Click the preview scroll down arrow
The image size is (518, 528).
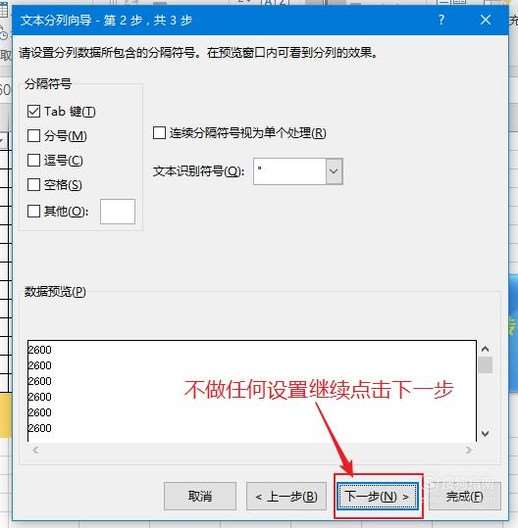(485, 433)
